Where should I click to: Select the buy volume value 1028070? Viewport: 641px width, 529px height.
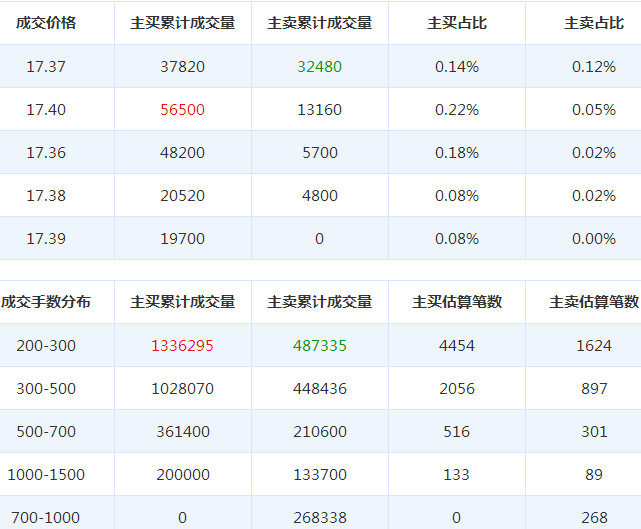point(183,389)
